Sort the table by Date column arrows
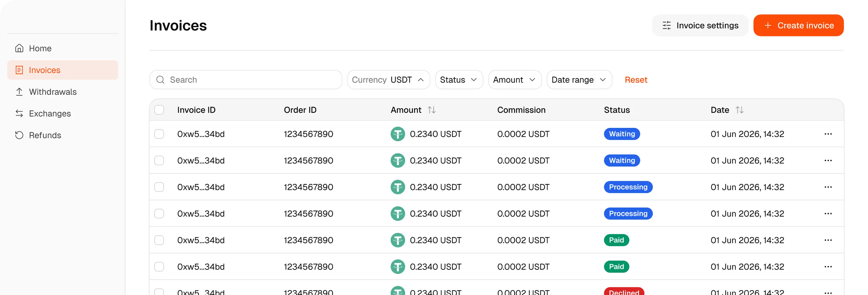Viewport: 868px width, 295px height. click(x=739, y=110)
